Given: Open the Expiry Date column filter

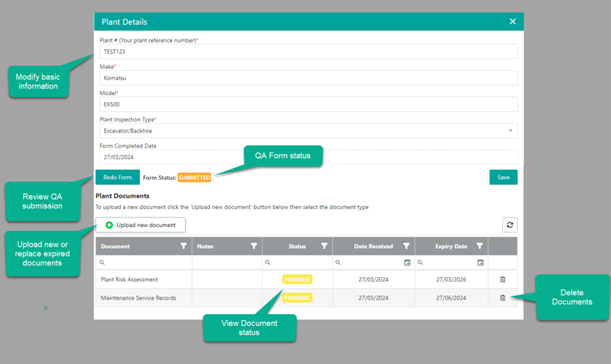Looking at the screenshot, I should point(480,246).
